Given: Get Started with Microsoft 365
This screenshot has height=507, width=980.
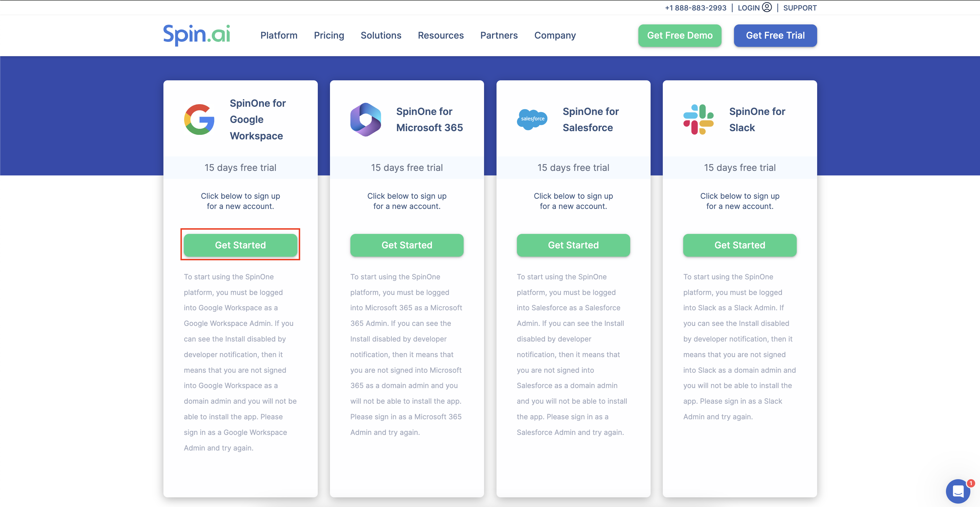Looking at the screenshot, I should pyautogui.click(x=407, y=245).
